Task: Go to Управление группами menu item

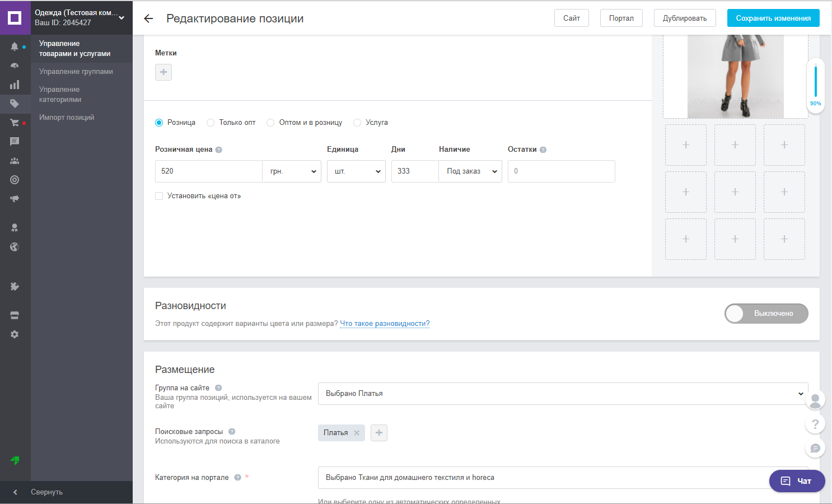Action: point(76,72)
